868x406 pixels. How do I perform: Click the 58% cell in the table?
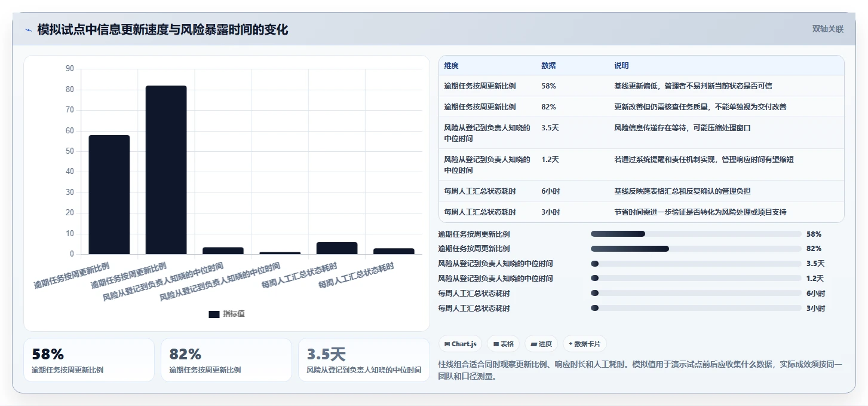click(x=548, y=86)
